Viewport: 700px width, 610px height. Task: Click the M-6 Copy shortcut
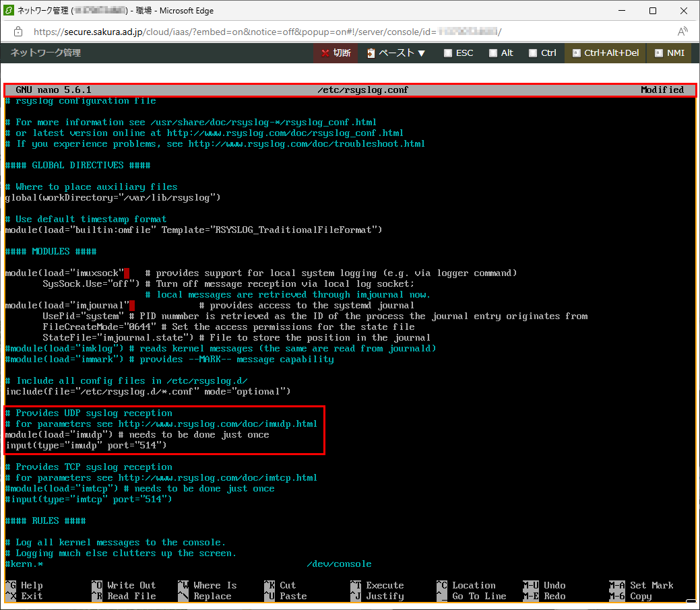coord(631,596)
